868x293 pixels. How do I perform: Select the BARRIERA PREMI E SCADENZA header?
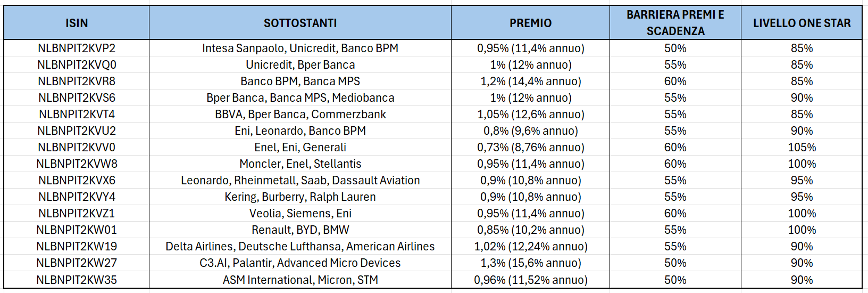pos(675,23)
